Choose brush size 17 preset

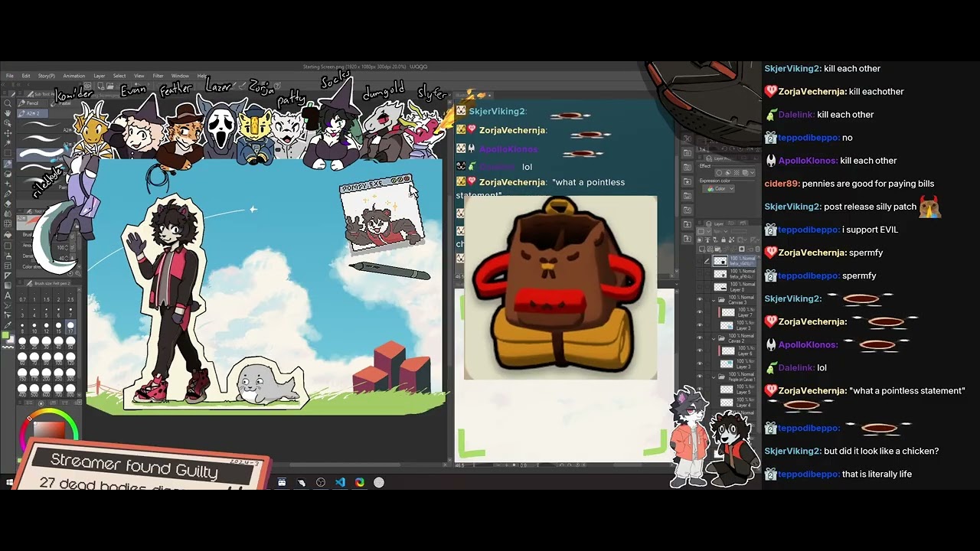[x=70, y=327]
